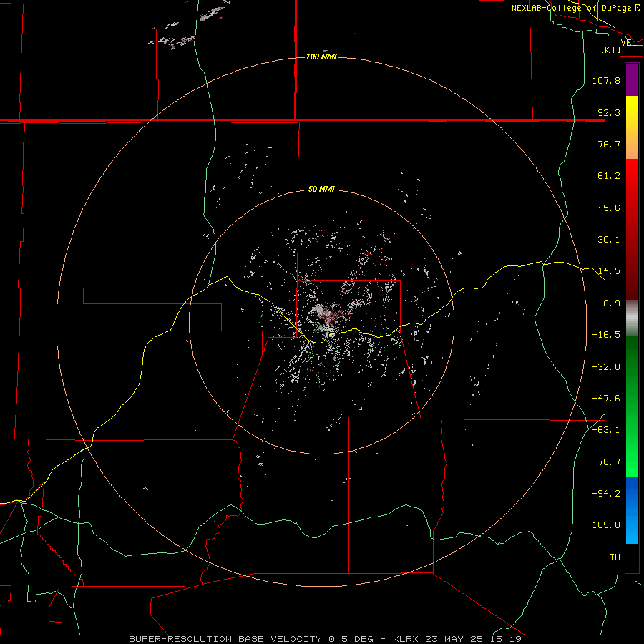Click the -47.6 velocity scale value
Image resolution: width=644 pixels, height=644 pixels.
tap(606, 399)
